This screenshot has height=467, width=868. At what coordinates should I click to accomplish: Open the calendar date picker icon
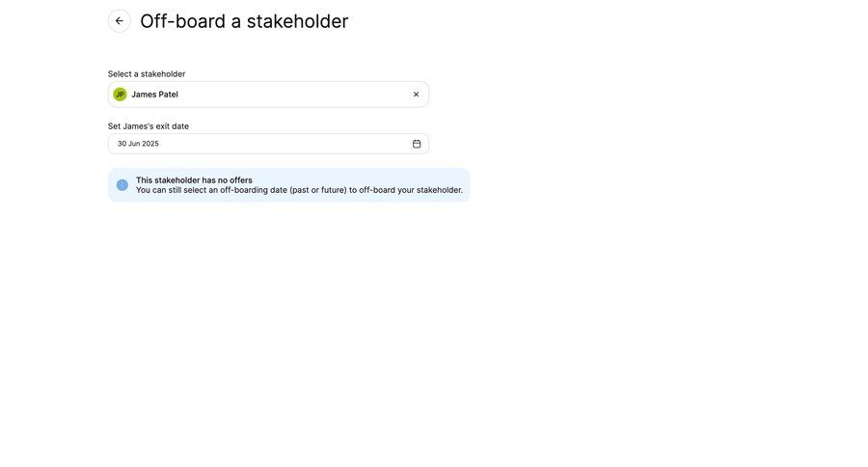[x=417, y=144]
